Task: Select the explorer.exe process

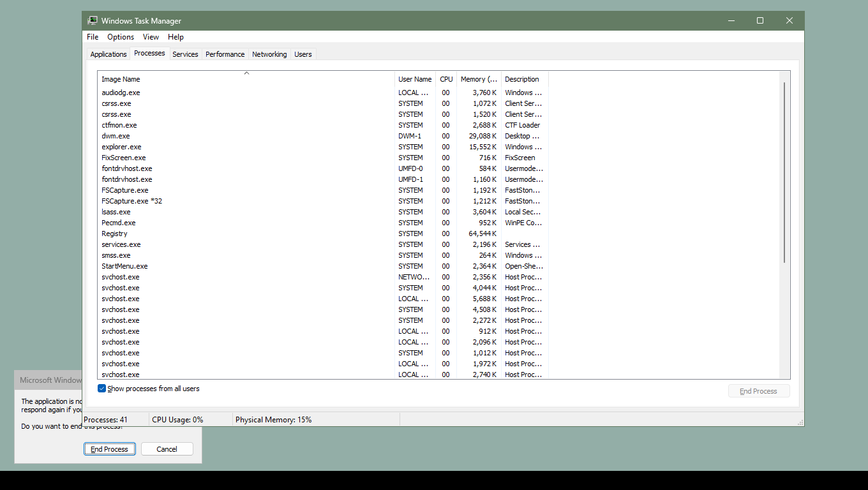Action: [x=323, y=147]
